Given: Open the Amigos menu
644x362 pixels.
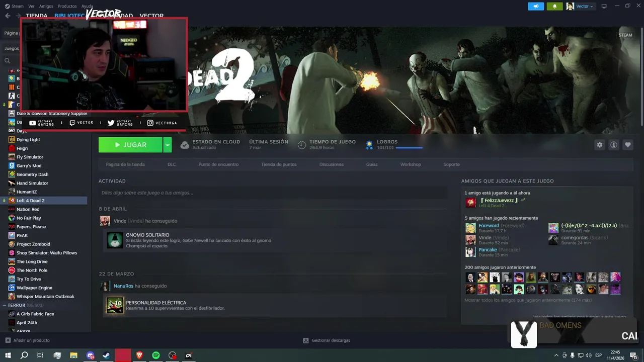Looking at the screenshot, I should click(46, 6).
